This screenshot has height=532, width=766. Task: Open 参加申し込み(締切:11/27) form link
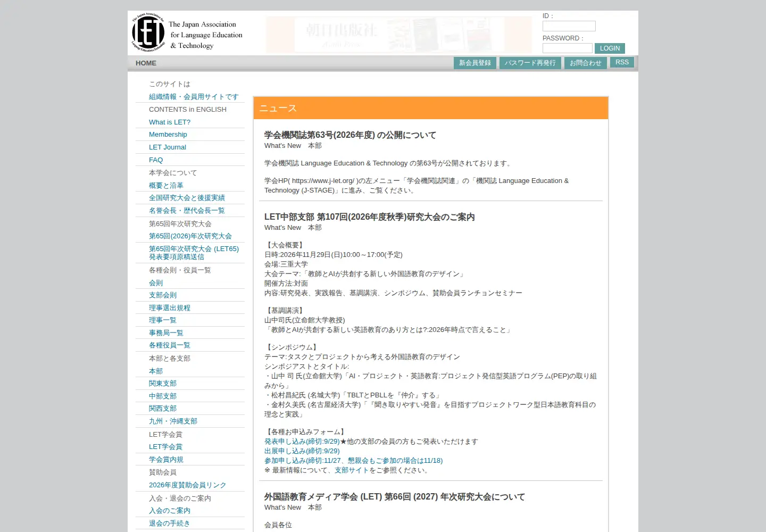[x=354, y=461]
